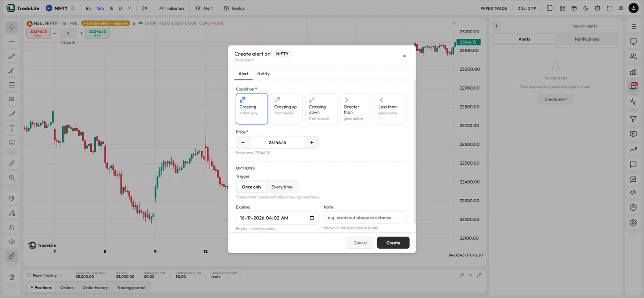The image size is (644, 298).
Task: Open the filter funnel icon in right sidebar
Action: 633,119
